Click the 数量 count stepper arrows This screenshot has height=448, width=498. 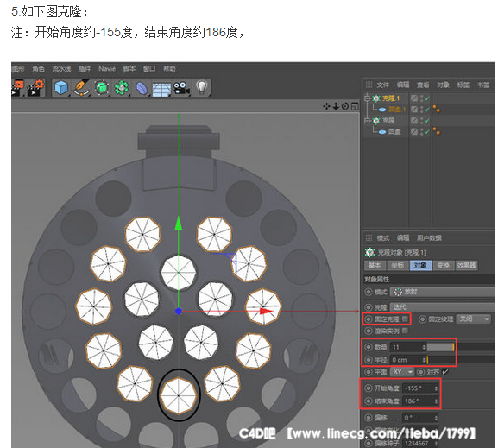click(x=424, y=347)
